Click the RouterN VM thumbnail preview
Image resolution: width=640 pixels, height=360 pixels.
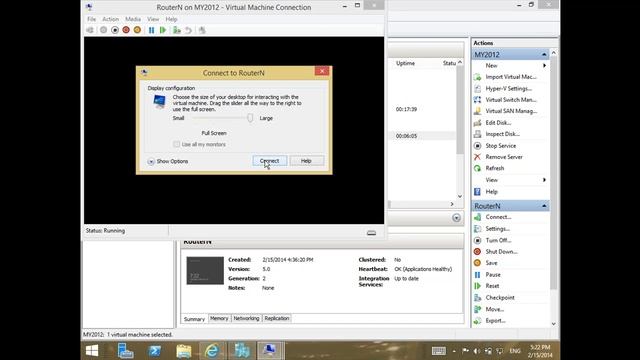click(205, 270)
